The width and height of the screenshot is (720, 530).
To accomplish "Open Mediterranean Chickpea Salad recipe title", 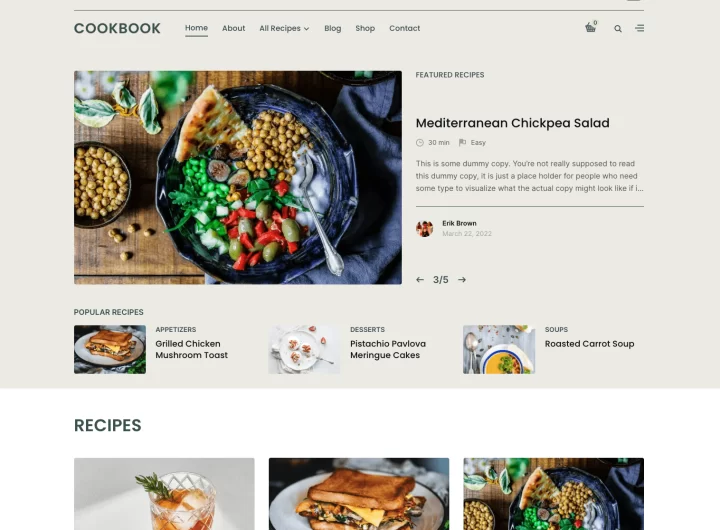I will pyautogui.click(x=512, y=123).
